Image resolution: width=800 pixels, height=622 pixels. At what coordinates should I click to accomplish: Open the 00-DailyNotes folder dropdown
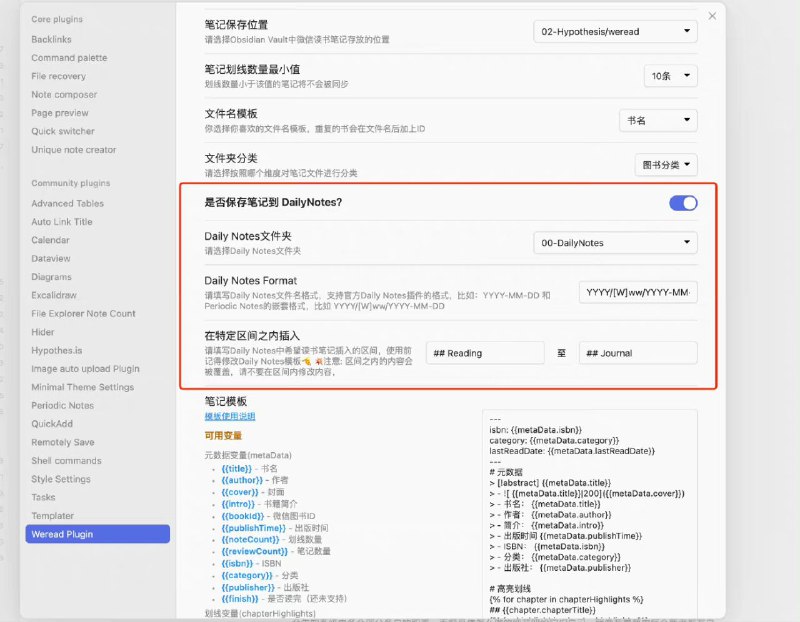click(x=615, y=243)
